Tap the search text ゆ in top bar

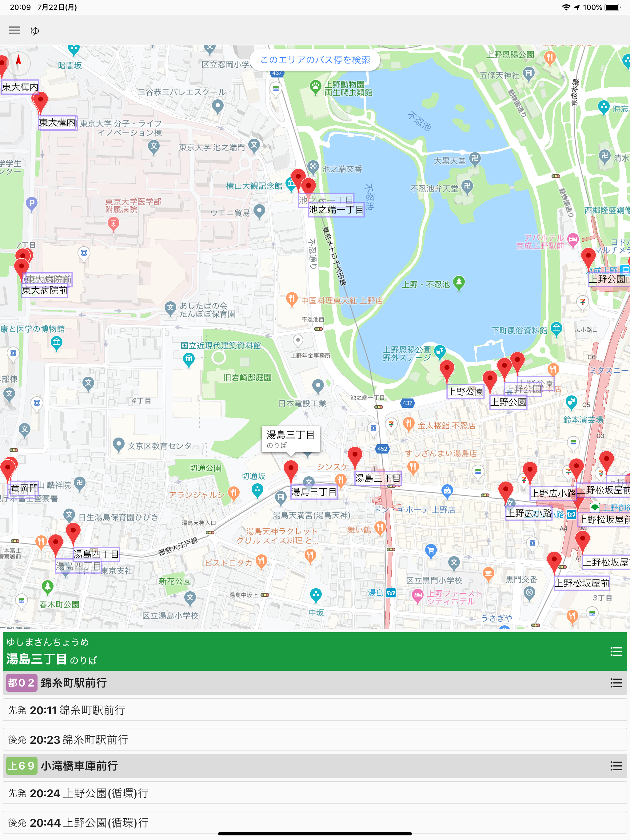[34, 30]
